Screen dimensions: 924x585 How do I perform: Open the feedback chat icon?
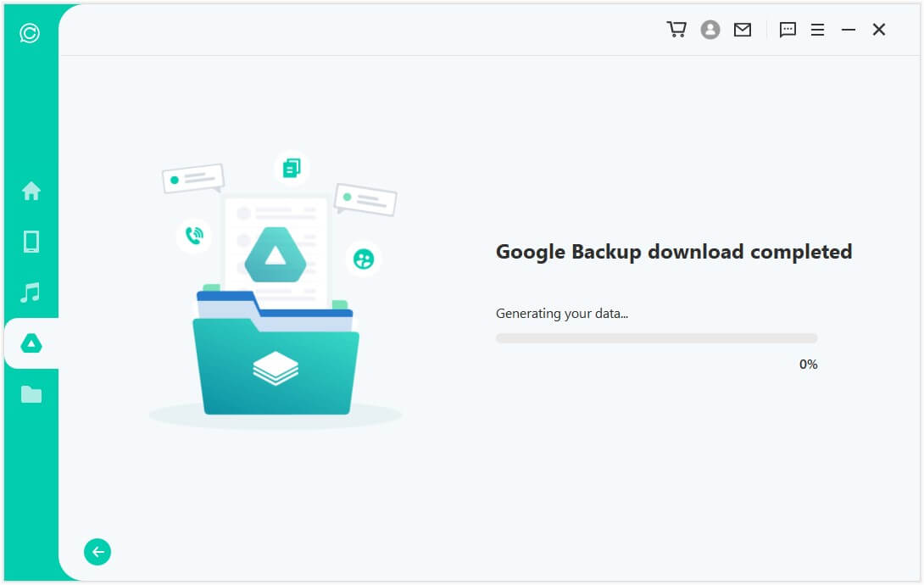click(x=788, y=30)
